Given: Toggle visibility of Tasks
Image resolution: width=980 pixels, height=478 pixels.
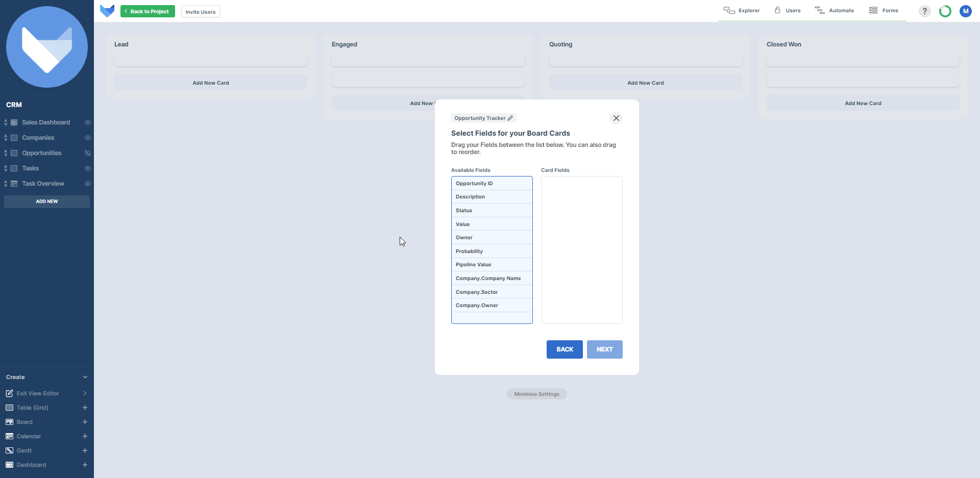Looking at the screenshot, I should (x=88, y=168).
